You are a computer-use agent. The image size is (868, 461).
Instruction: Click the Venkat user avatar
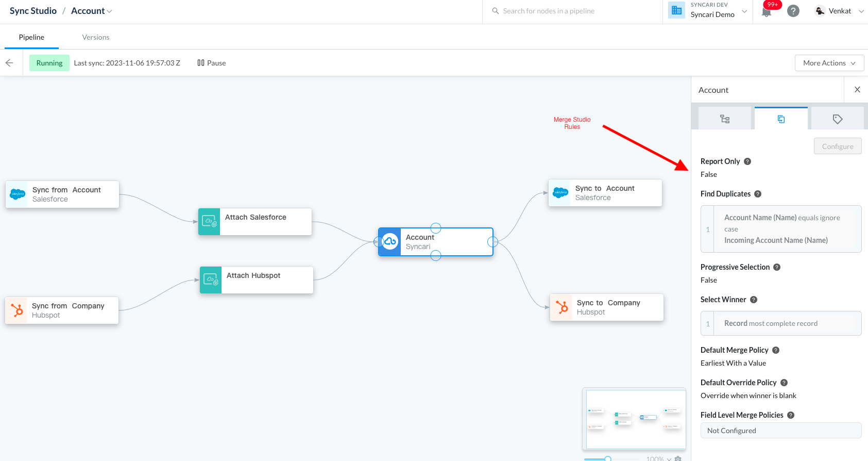tap(820, 11)
